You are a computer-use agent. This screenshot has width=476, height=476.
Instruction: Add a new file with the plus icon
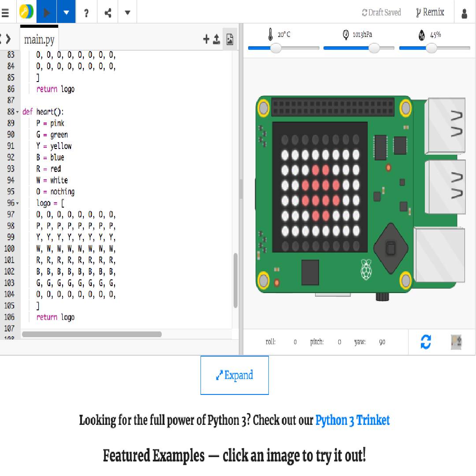206,40
